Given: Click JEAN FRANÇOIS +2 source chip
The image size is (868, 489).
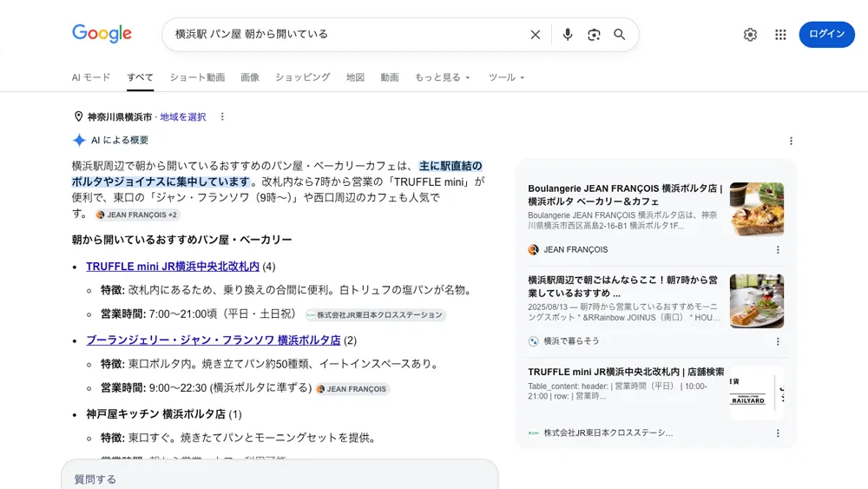Looking at the screenshot, I should coord(137,215).
